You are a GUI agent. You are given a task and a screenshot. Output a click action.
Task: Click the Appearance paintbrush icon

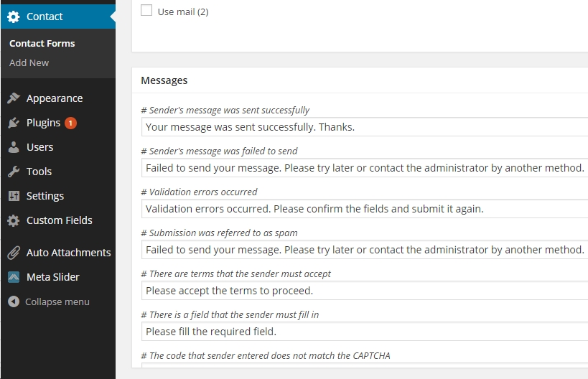(14, 98)
